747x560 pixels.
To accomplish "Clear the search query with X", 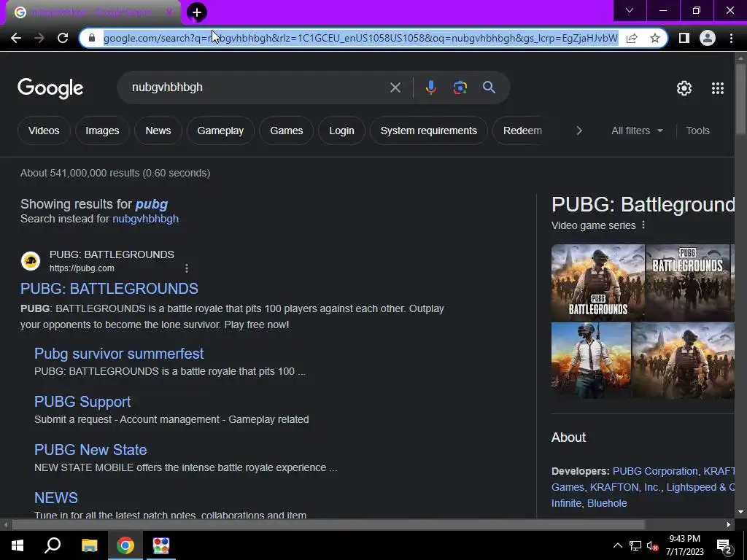I will [395, 87].
